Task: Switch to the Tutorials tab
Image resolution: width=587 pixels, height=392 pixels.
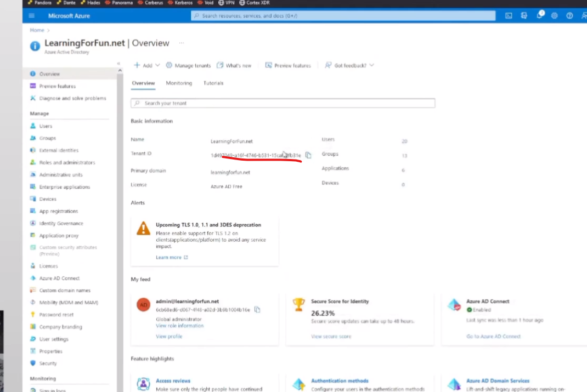Action: click(213, 83)
